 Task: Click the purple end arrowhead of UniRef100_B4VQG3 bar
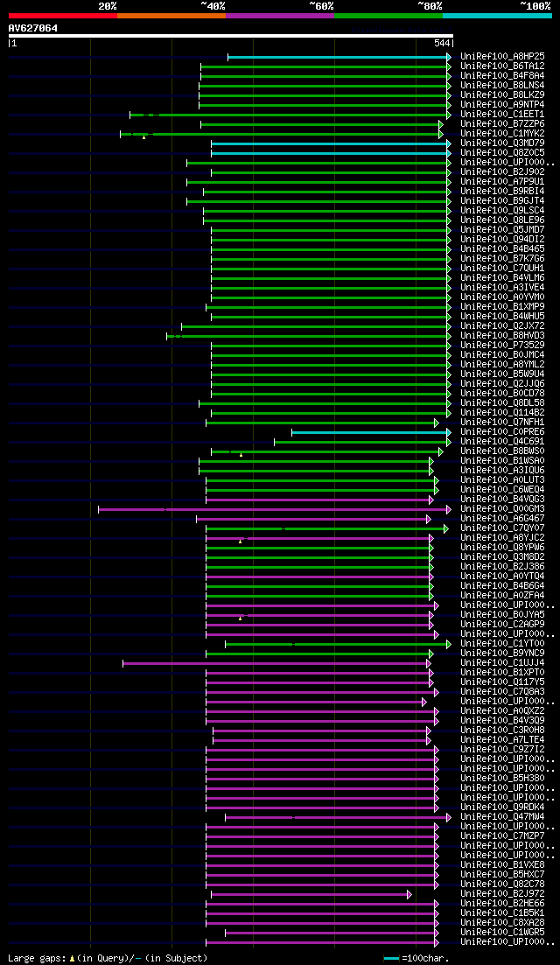point(430,500)
